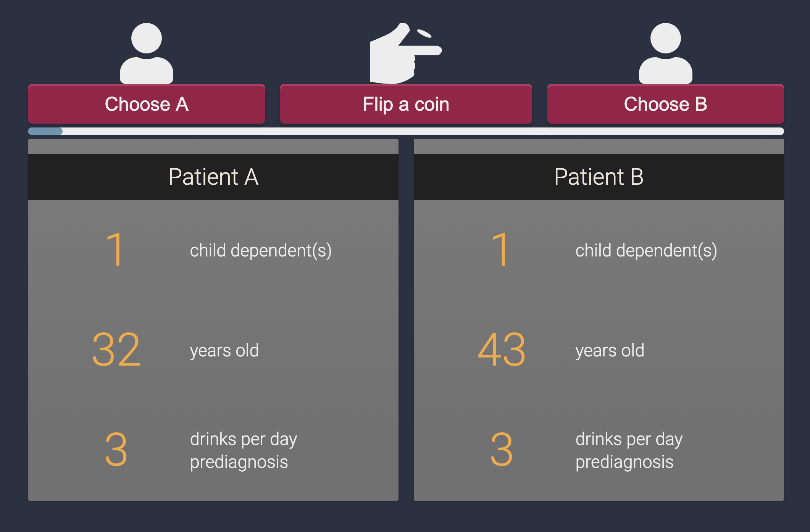This screenshot has width=810, height=532.
Task: Click Patient A's drinks per day prediagnosis label
Action: [244, 450]
